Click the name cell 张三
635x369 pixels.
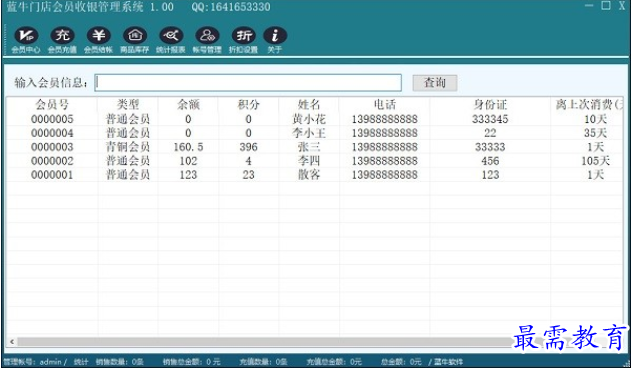pos(309,147)
